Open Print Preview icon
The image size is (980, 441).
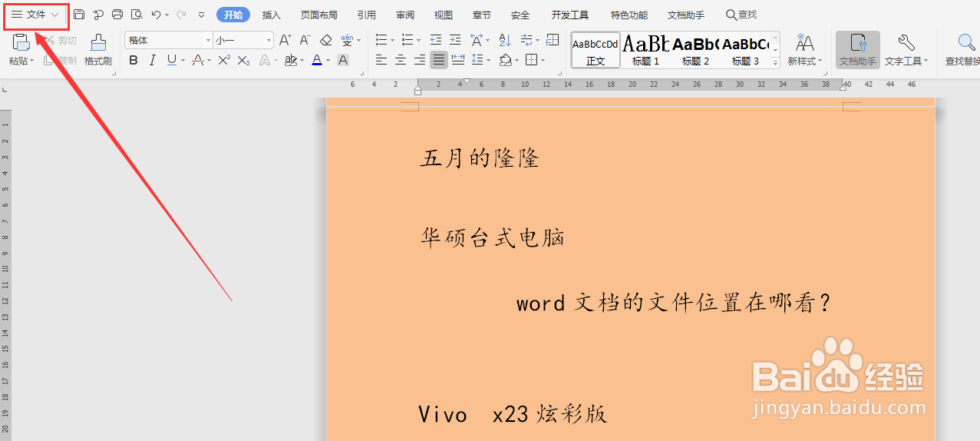pos(137,15)
